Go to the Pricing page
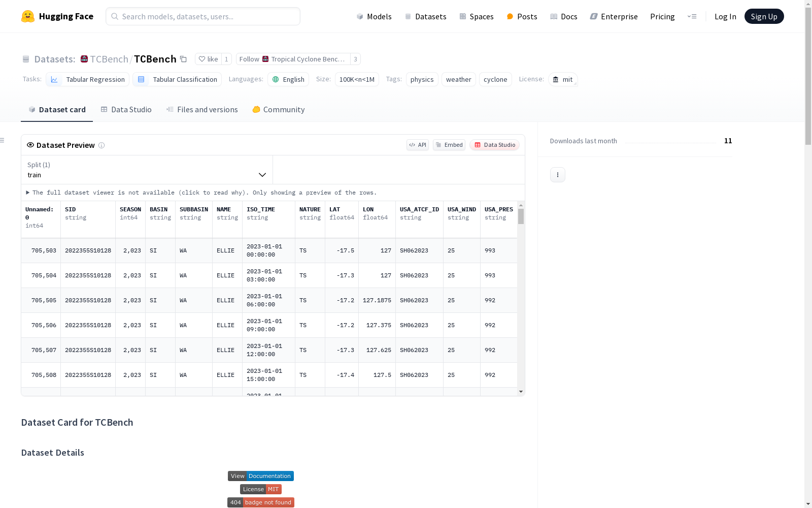 click(662, 16)
